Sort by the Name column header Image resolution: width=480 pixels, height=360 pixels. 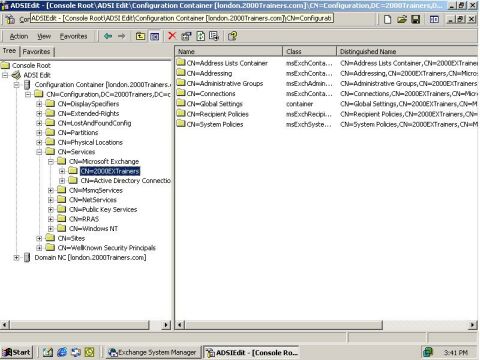point(229,51)
